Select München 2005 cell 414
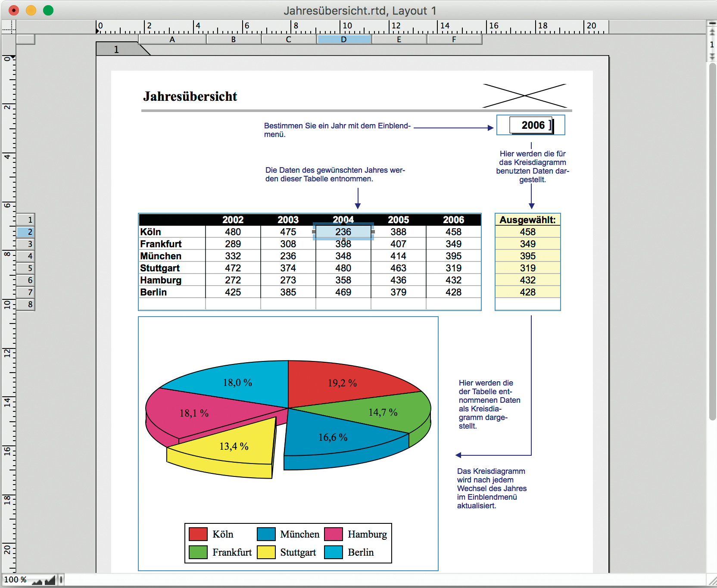This screenshot has width=717, height=588. click(399, 256)
